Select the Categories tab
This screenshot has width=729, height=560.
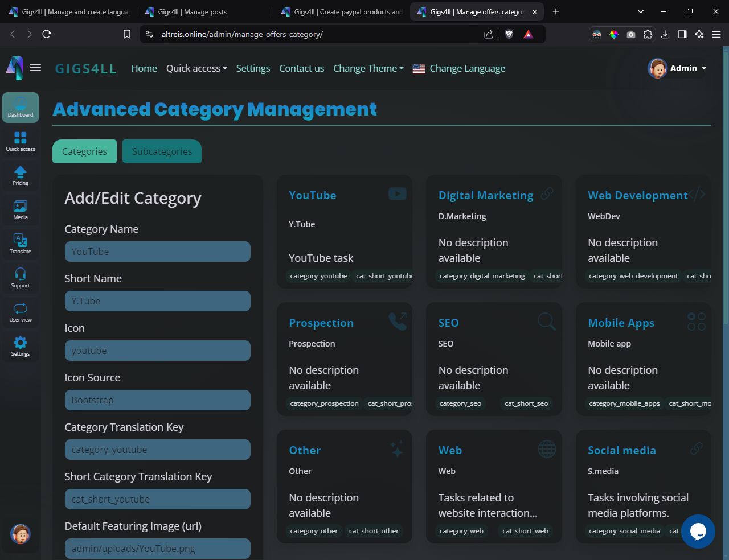[x=84, y=151]
